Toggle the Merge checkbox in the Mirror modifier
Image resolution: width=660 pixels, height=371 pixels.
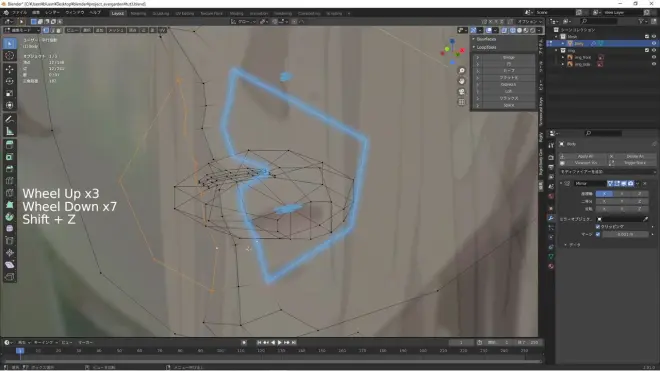coord(598,234)
